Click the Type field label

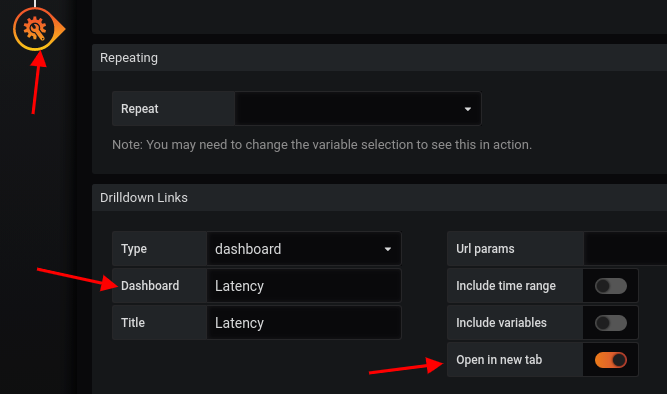click(x=134, y=249)
